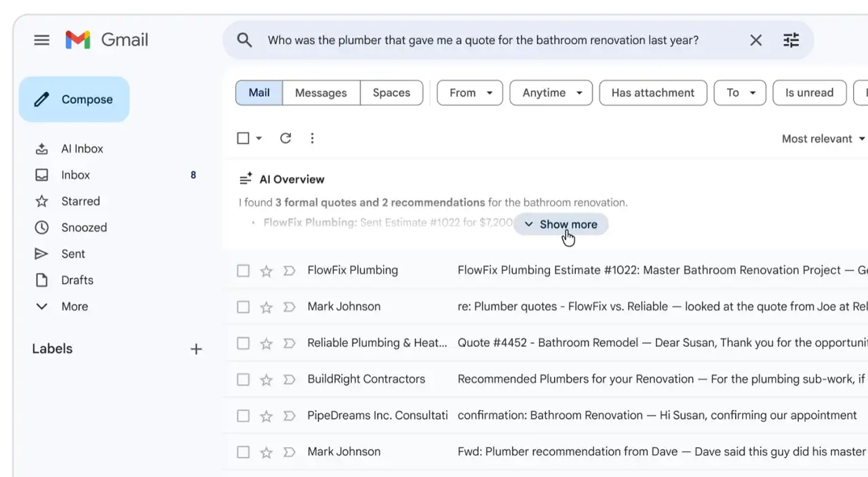Viewport: 868px width, 477px height.
Task: Click the search options tune icon
Action: 791,40
